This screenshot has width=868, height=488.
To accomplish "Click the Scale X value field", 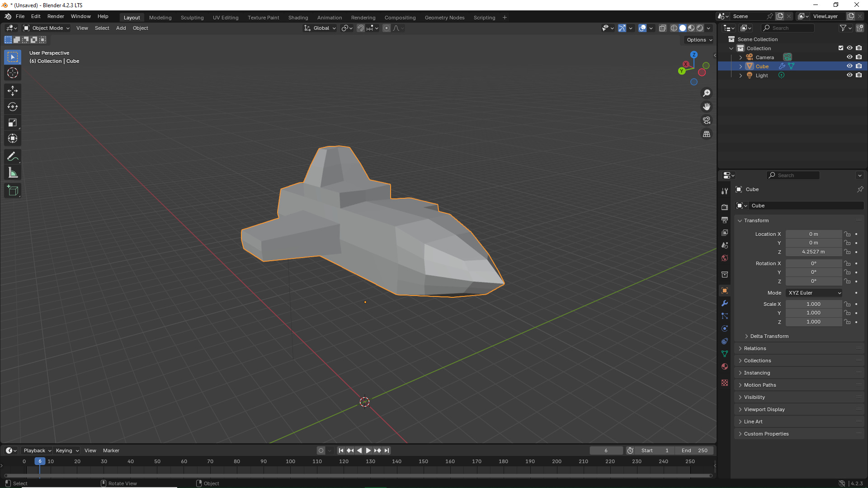I will [x=813, y=304].
